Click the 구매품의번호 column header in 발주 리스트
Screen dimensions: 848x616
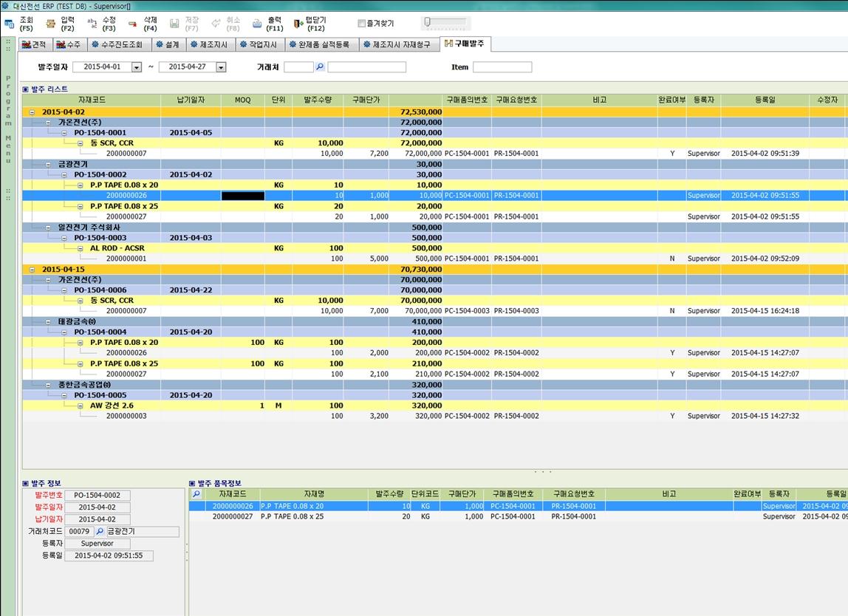[x=468, y=100]
